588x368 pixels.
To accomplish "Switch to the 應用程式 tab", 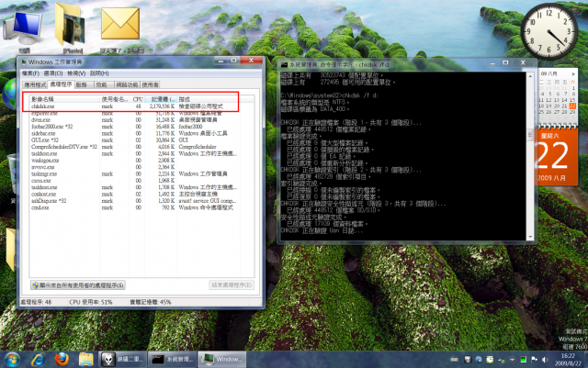I will pyautogui.click(x=35, y=85).
